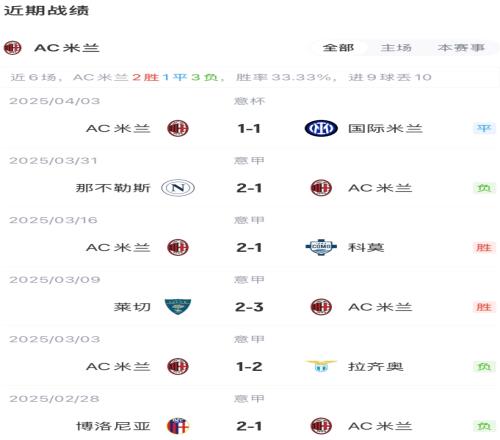Viewport: 500px width, 440px height.
Task: Click the Como team logo
Action: [x=321, y=247]
